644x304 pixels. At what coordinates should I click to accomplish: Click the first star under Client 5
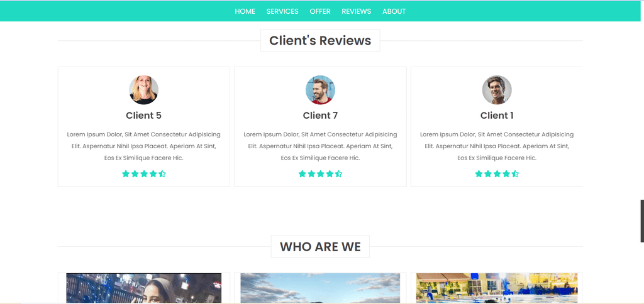coord(126,174)
